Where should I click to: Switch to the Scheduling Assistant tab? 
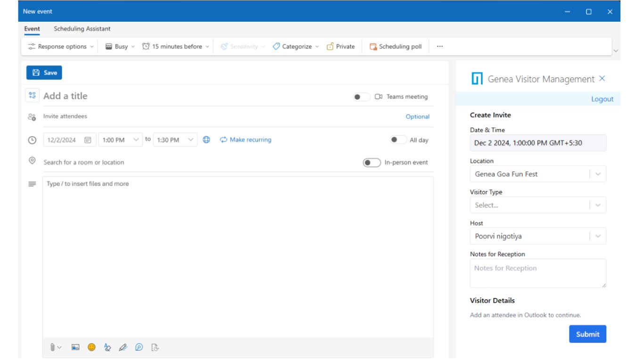[x=82, y=29]
